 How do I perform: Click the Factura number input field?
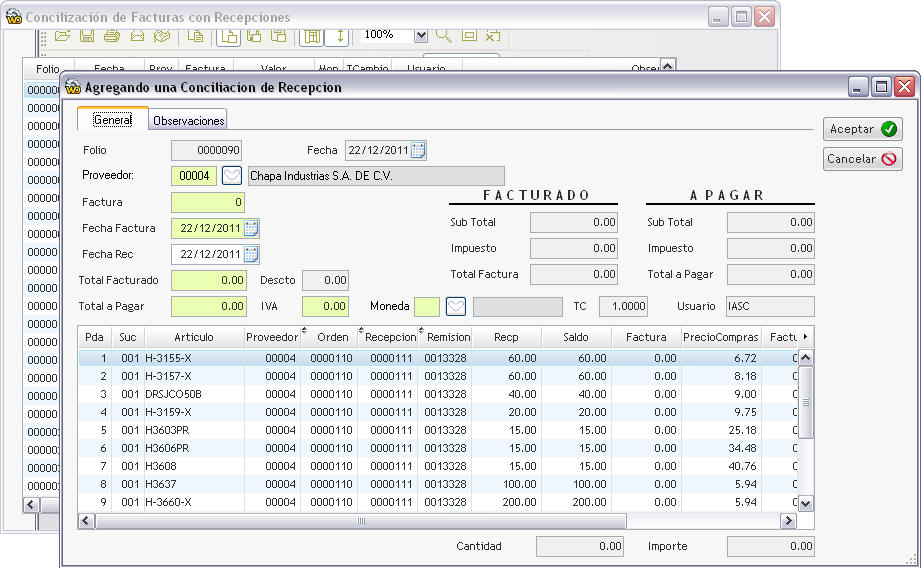click(208, 202)
